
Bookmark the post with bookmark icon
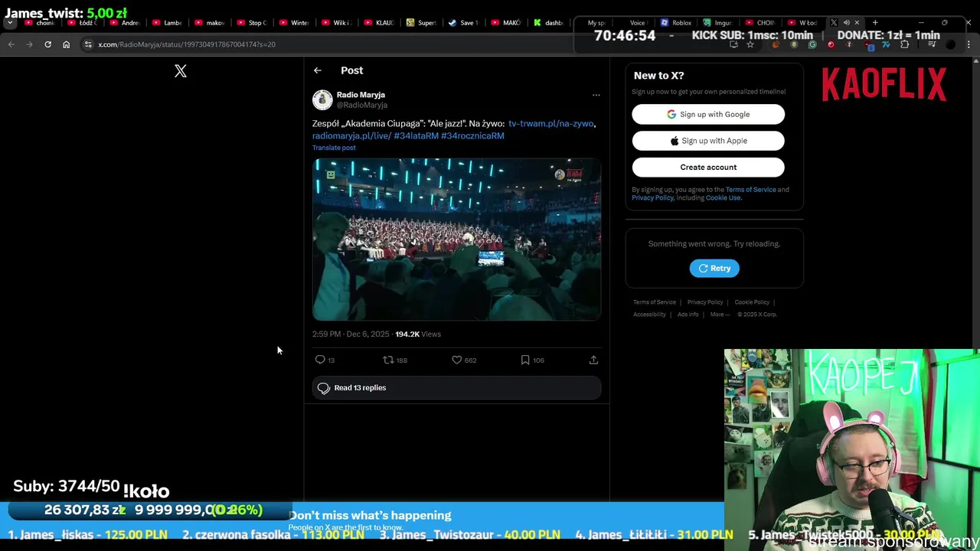point(525,360)
